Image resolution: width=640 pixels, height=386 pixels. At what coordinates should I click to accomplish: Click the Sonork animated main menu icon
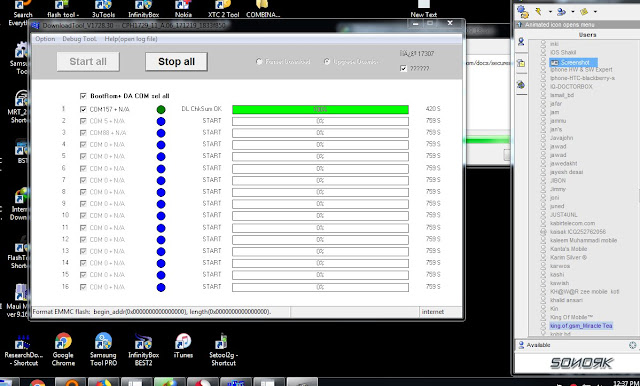tap(523, 12)
